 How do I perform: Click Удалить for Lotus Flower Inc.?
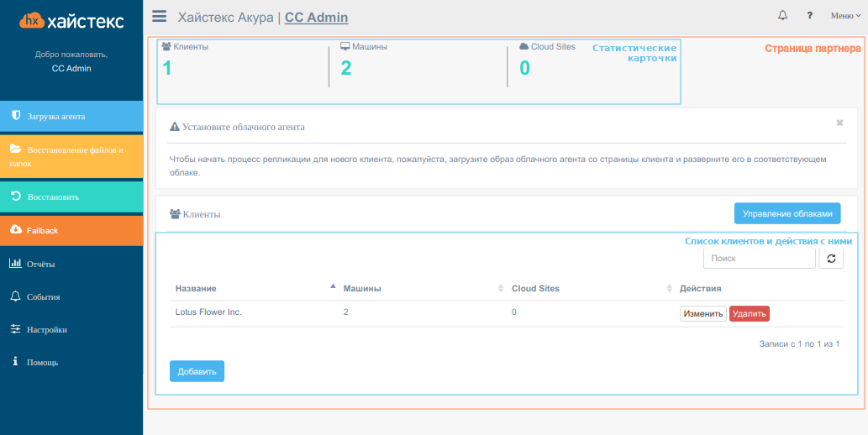[x=749, y=314]
